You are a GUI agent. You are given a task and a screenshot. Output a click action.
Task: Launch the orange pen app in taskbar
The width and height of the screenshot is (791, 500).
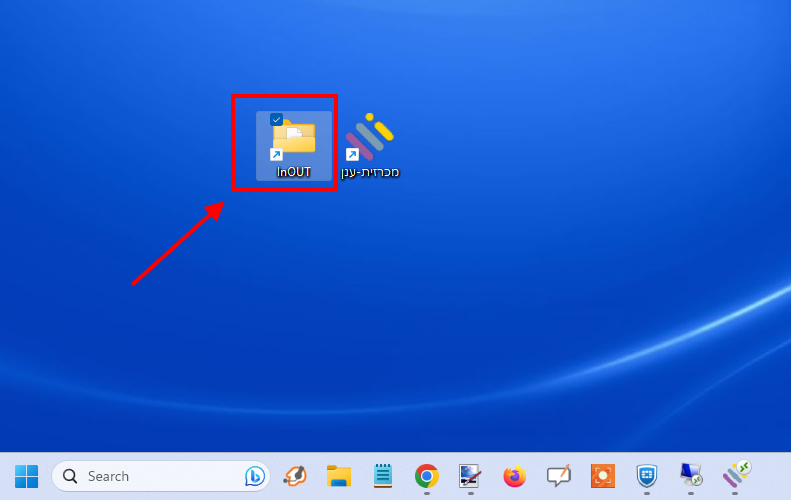tap(295, 476)
